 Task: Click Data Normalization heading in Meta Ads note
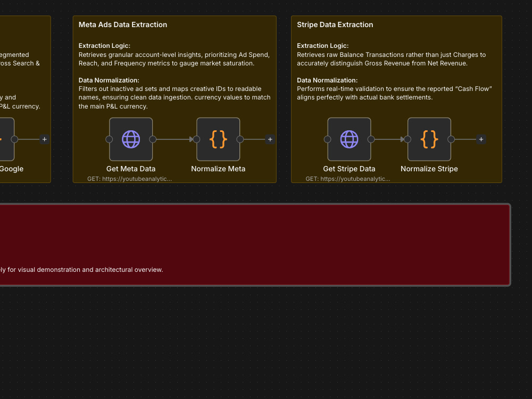(109, 80)
